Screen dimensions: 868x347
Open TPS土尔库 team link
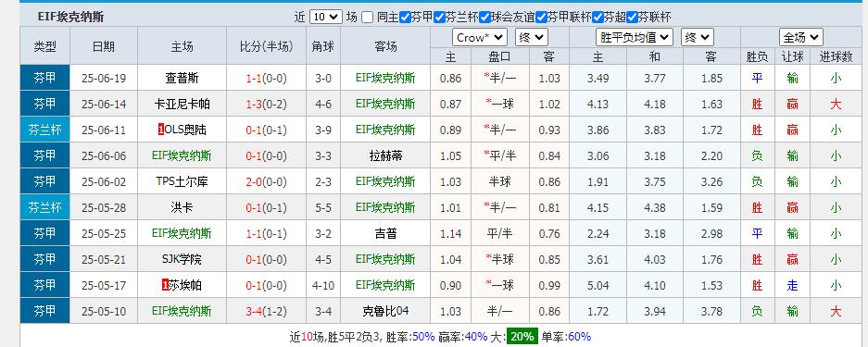click(x=182, y=181)
